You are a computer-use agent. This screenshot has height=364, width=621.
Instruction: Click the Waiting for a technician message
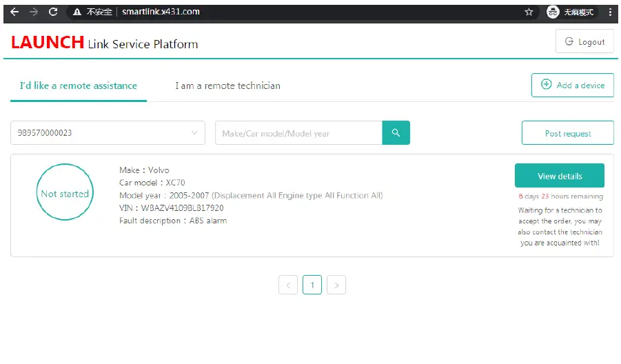[560, 227]
